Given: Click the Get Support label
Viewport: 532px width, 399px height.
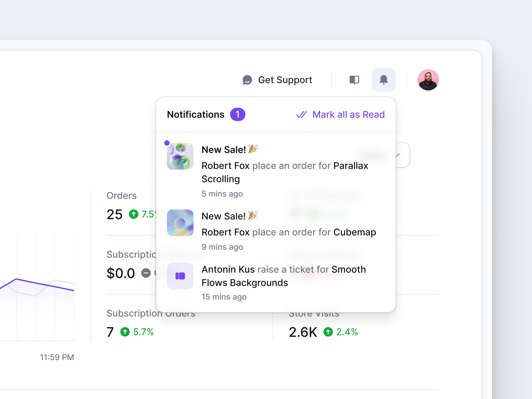Looking at the screenshot, I should click(285, 80).
